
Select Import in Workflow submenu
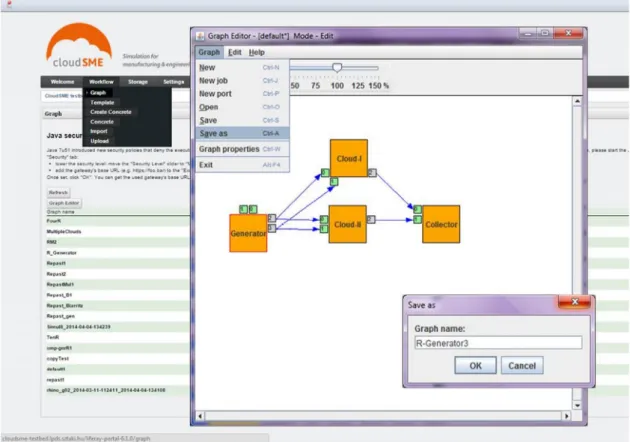pos(99,131)
